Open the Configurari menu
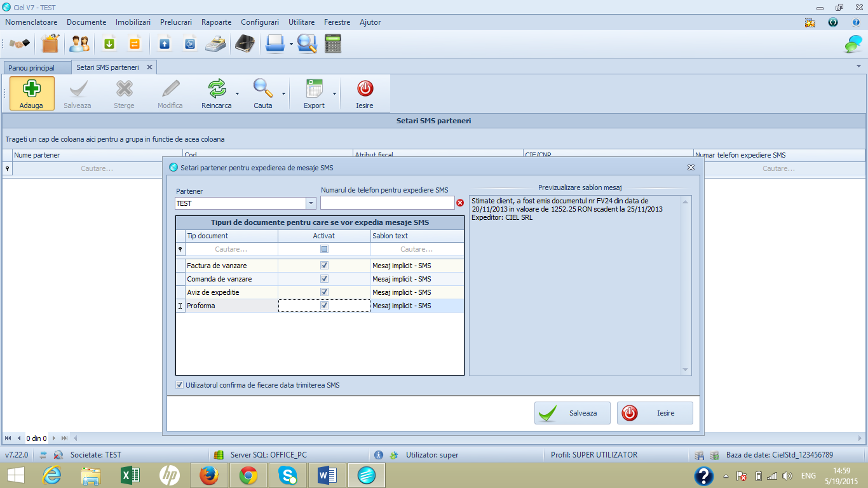The height and width of the screenshot is (488, 868). (260, 22)
